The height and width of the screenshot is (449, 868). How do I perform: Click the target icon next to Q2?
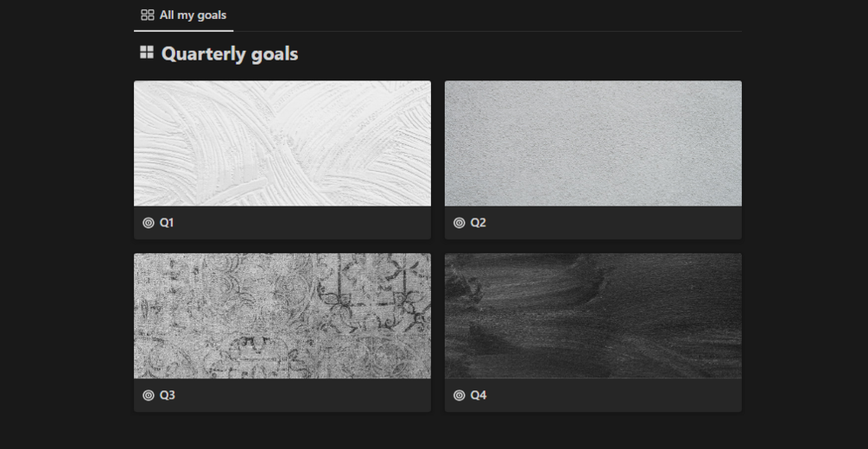[x=459, y=223]
